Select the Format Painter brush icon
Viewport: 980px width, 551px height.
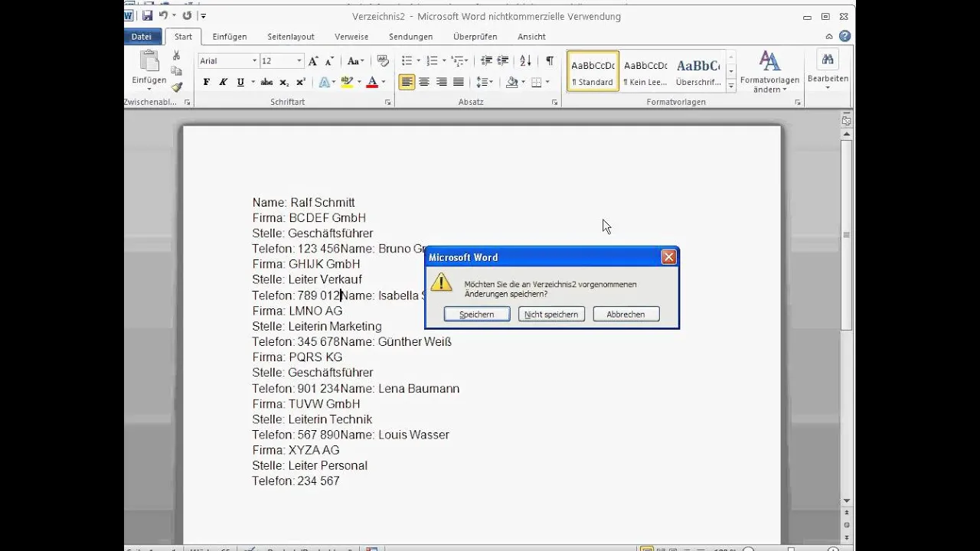(176, 86)
